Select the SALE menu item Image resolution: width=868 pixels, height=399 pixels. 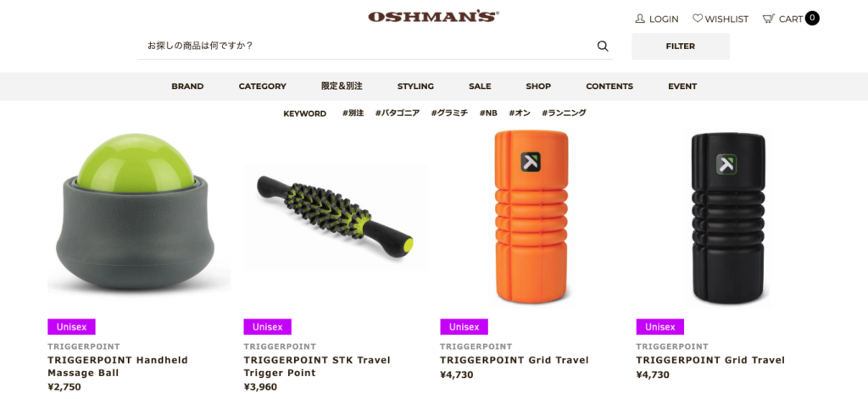pos(480,86)
